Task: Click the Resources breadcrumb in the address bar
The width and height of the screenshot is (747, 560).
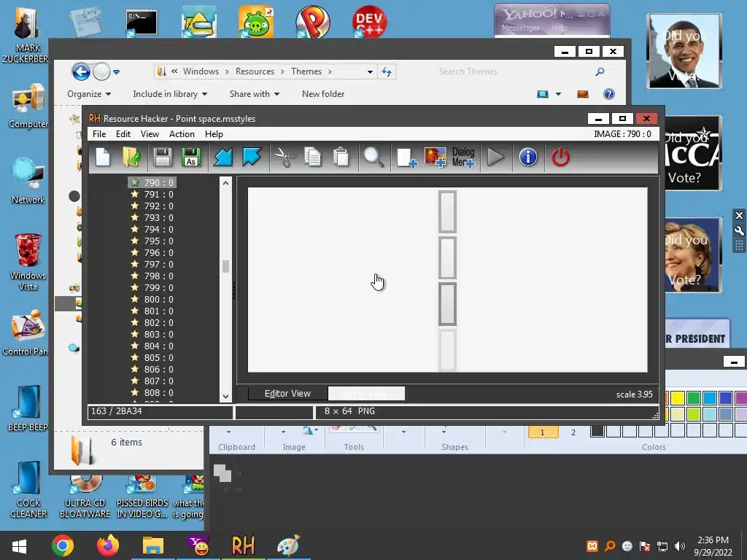Action: coord(255,71)
